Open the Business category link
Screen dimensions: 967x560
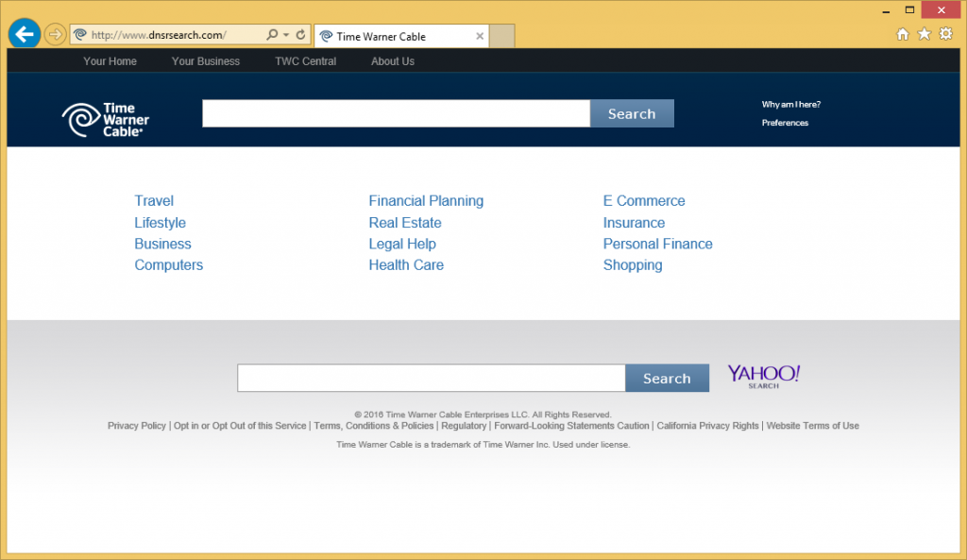[x=162, y=244]
